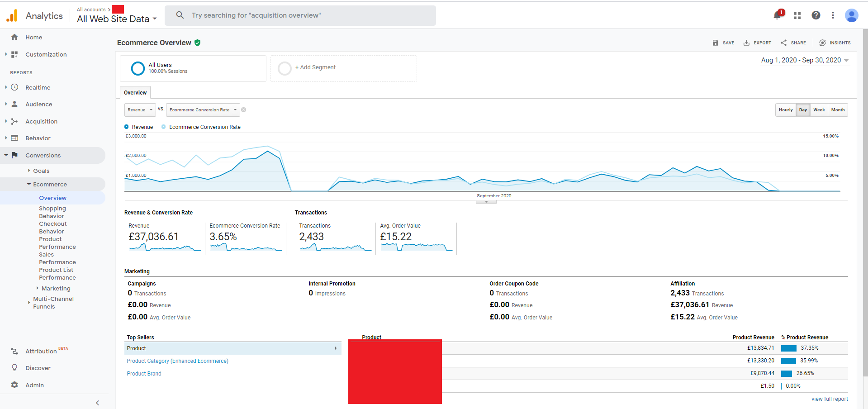Open the date range picker
The width and height of the screenshot is (868, 409).
tap(805, 60)
